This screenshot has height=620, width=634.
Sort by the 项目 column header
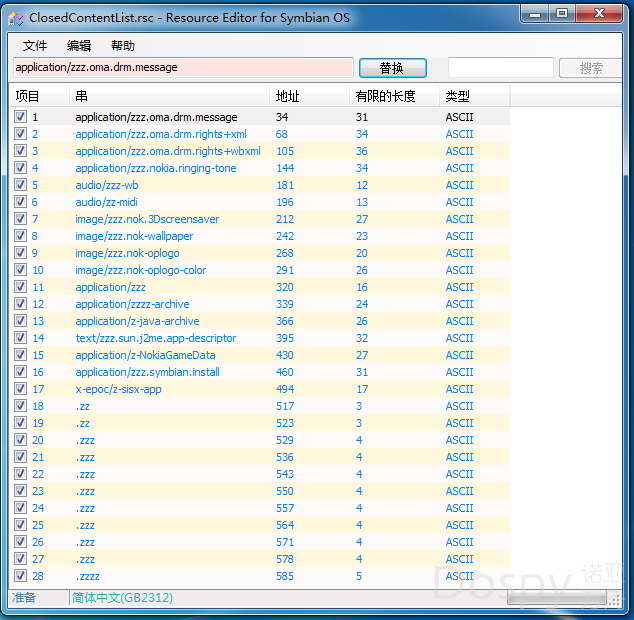[x=39, y=96]
